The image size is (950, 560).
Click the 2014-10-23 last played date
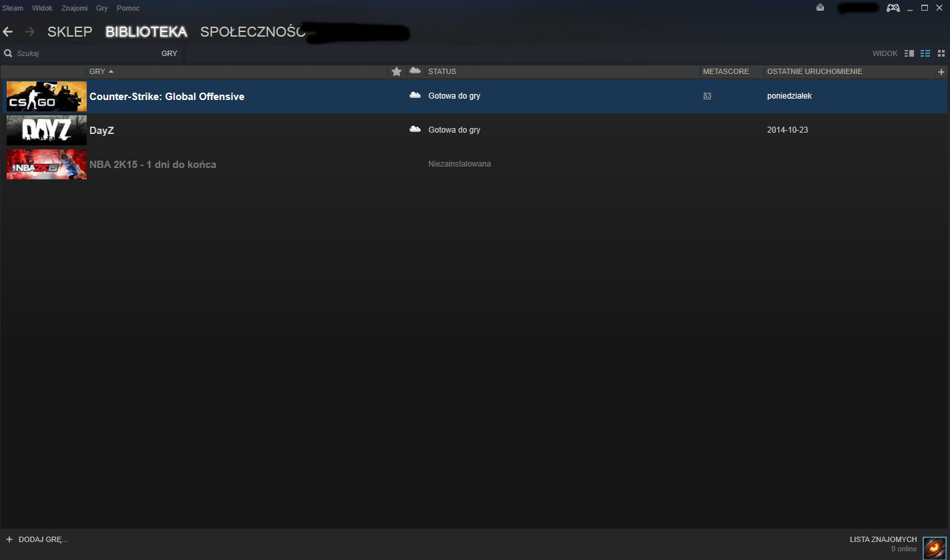point(787,130)
